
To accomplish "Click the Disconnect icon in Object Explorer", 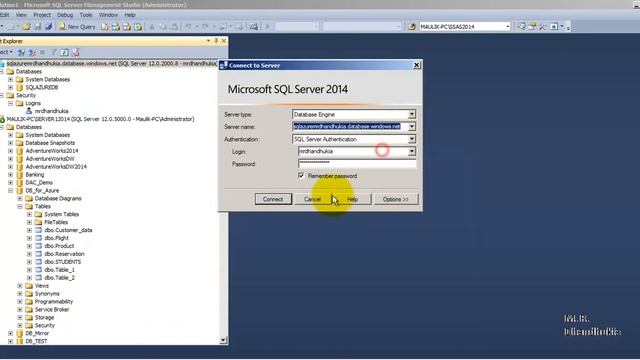I will pyautogui.click(x=32, y=52).
